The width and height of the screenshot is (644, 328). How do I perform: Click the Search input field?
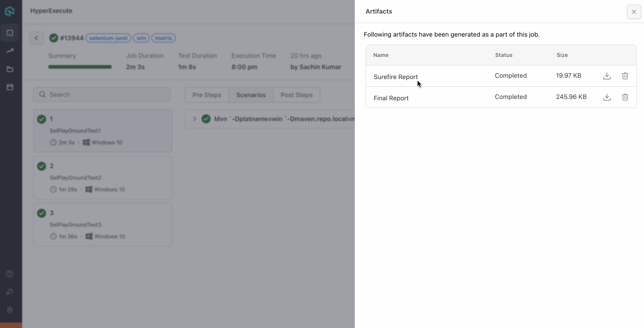pyautogui.click(x=102, y=94)
